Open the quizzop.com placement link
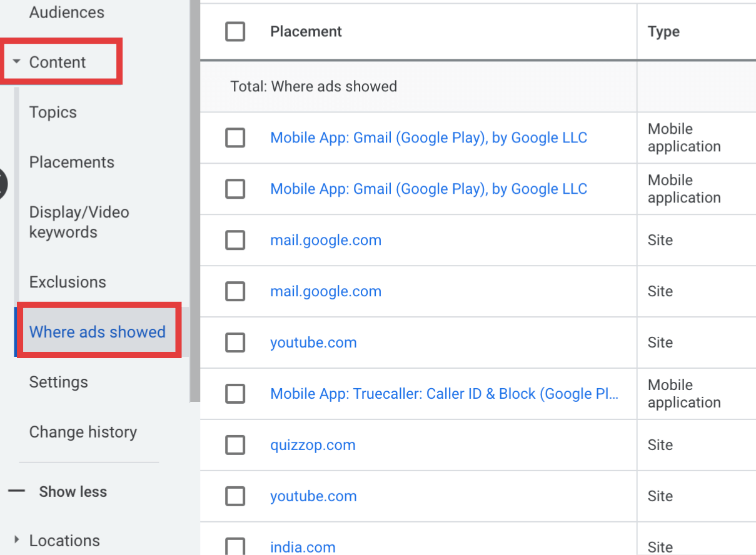The width and height of the screenshot is (756, 555). [x=313, y=445]
